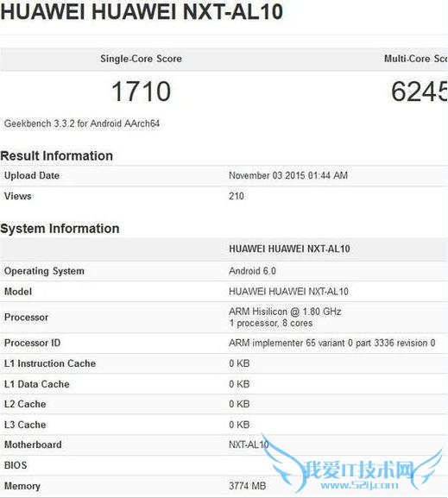Click the Memory row label
Viewport: 448px width, 498px height.
coord(22,486)
